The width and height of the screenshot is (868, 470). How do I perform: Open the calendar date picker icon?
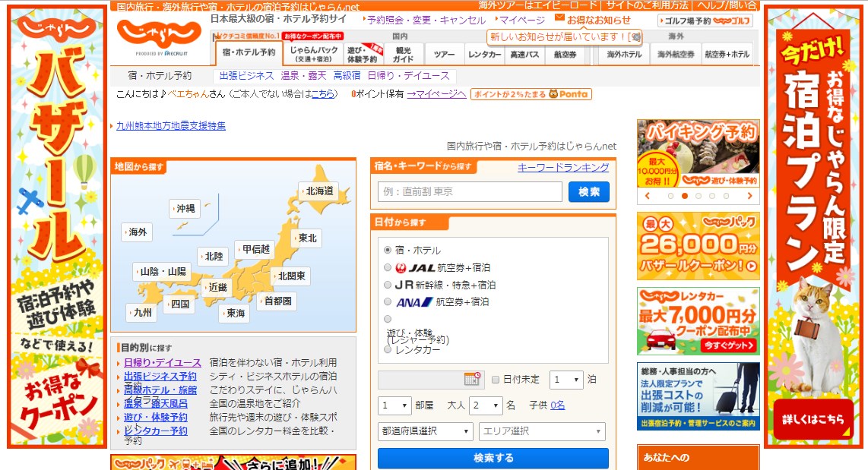coord(473,380)
